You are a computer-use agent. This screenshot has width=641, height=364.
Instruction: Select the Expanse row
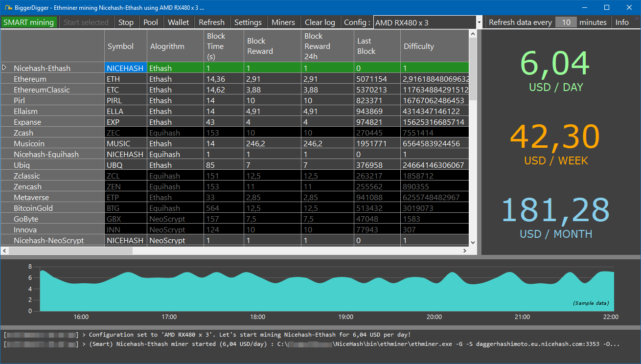[235, 122]
